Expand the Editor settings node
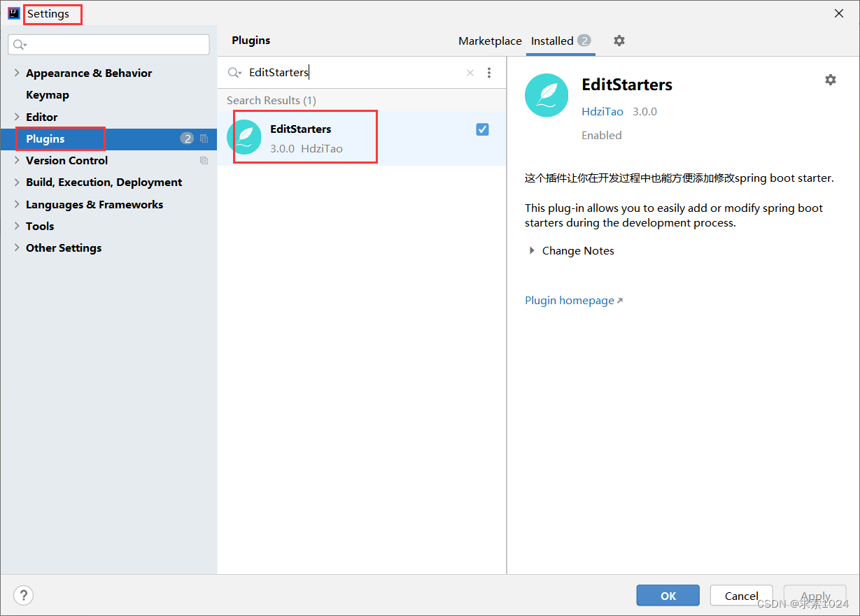Viewport: 860px width, 616px height. pyautogui.click(x=17, y=117)
